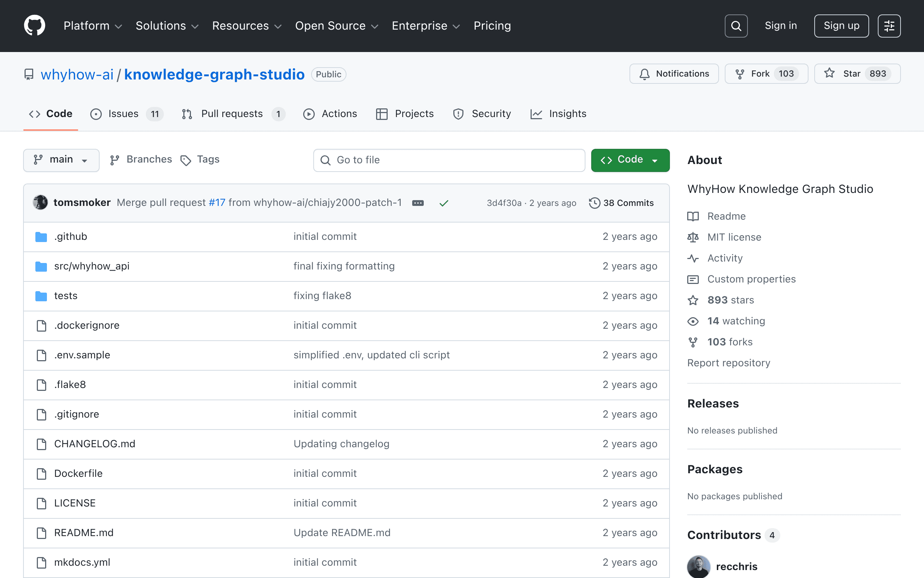Click the Go to file search field
Image resolution: width=924 pixels, height=578 pixels.
coord(449,160)
